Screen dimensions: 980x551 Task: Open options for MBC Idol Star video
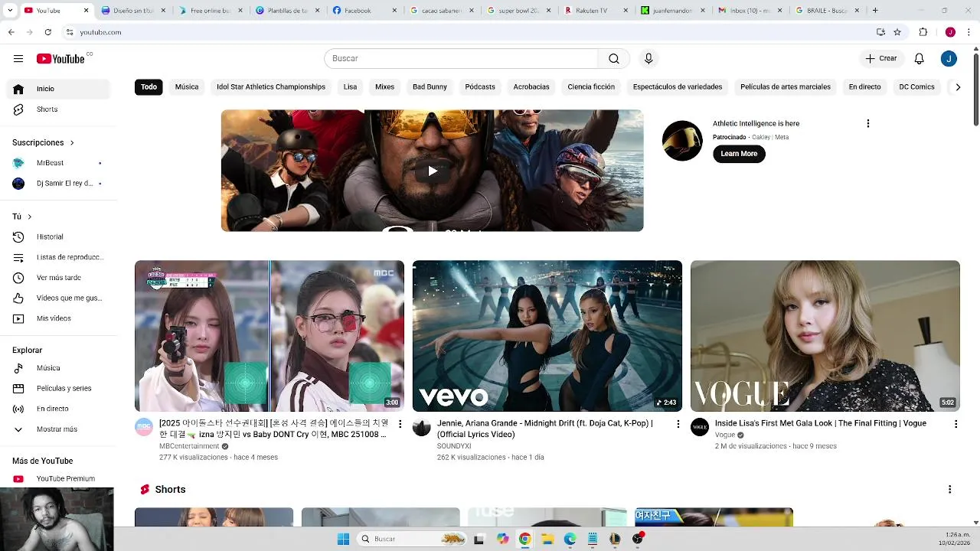[x=400, y=423]
